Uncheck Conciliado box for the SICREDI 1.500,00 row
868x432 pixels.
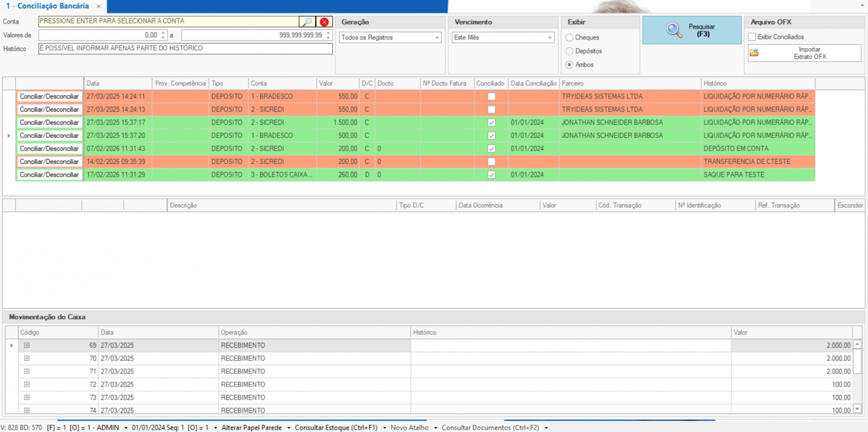[491, 122]
